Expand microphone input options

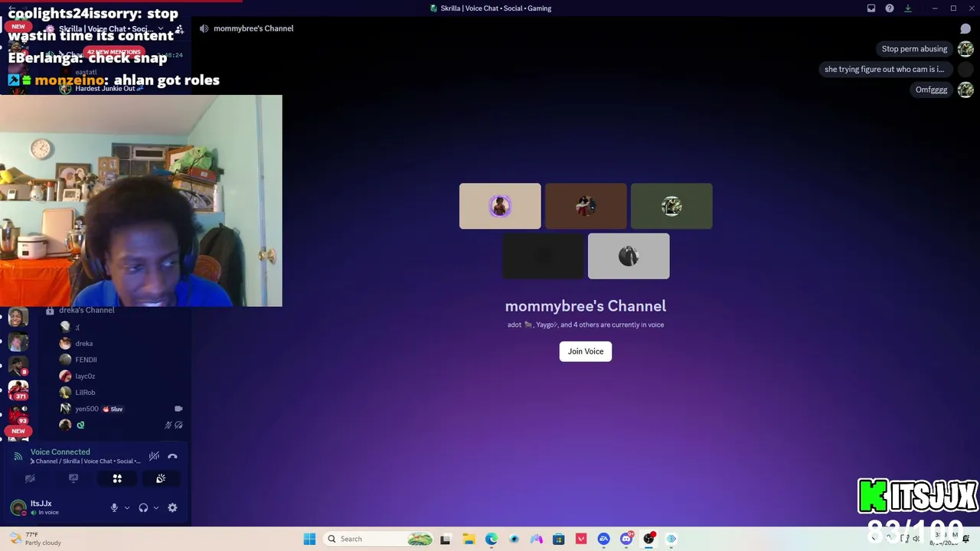(127, 507)
